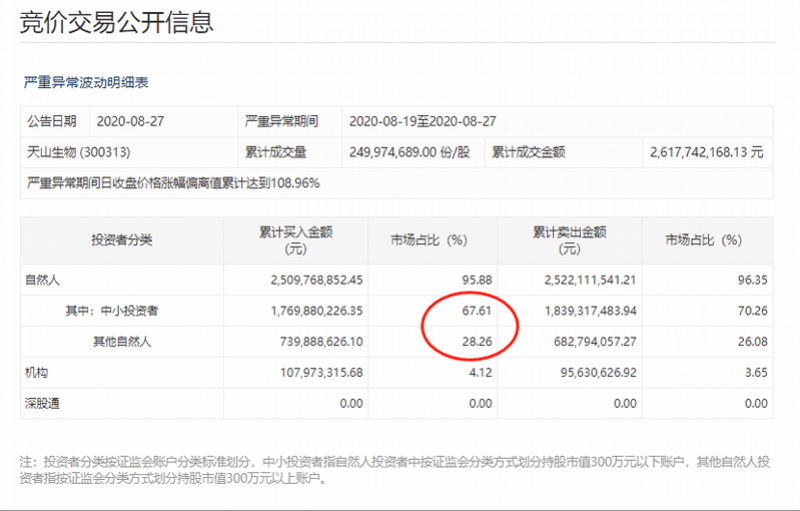Select the 严重异常波动明细表 subtitle
The width and height of the screenshot is (800, 511).
click(86, 82)
